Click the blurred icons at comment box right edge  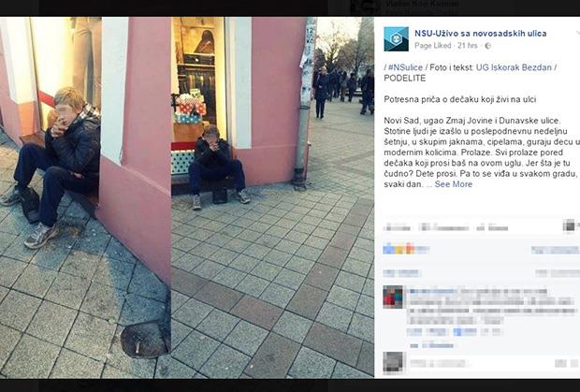click(x=566, y=363)
